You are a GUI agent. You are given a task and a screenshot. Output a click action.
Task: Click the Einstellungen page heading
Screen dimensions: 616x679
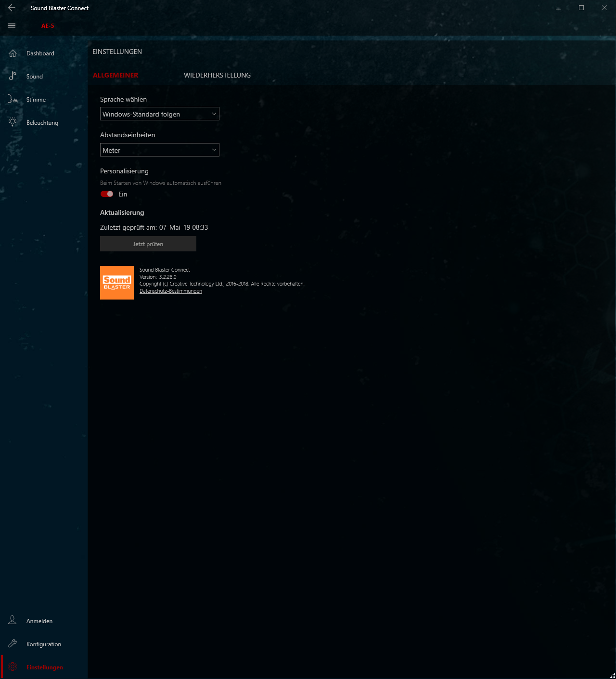tap(117, 52)
